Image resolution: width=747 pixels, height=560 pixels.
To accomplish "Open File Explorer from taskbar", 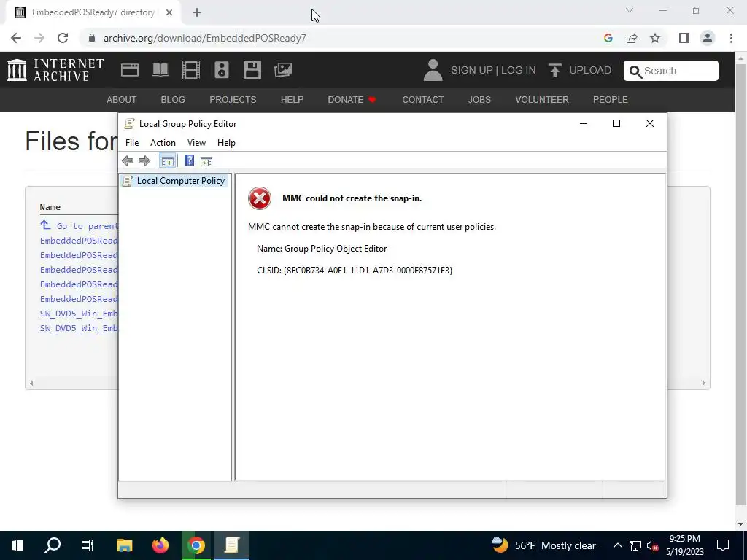I will tap(125, 545).
